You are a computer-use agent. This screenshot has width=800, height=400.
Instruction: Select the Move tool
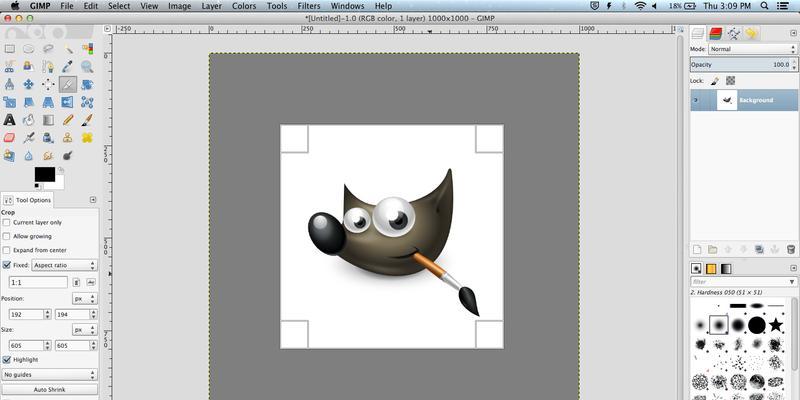click(x=29, y=84)
